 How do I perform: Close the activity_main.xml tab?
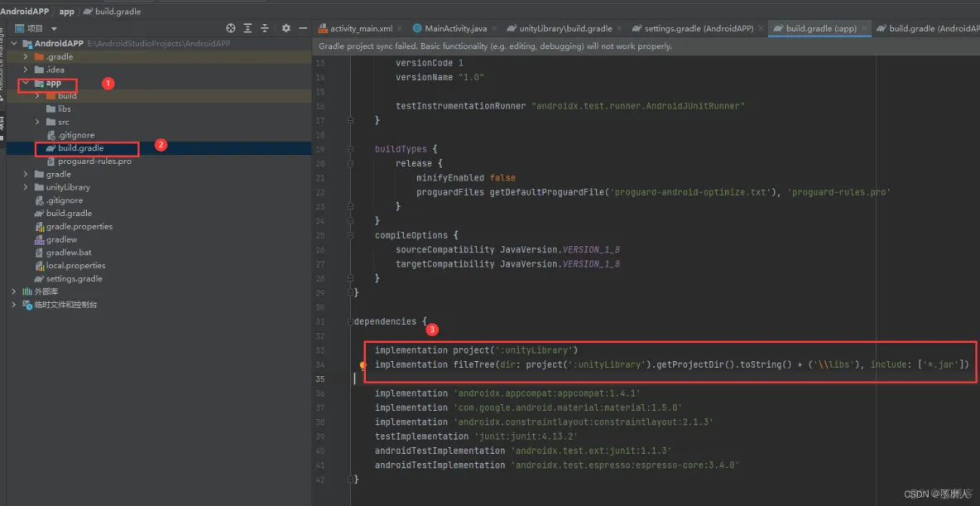click(399, 29)
